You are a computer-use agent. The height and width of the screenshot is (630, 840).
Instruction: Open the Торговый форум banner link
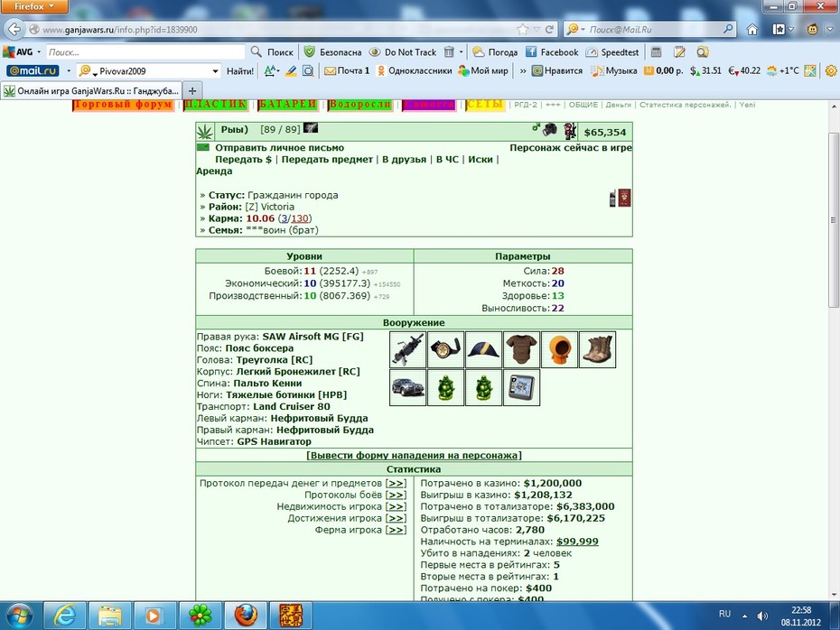tap(123, 105)
